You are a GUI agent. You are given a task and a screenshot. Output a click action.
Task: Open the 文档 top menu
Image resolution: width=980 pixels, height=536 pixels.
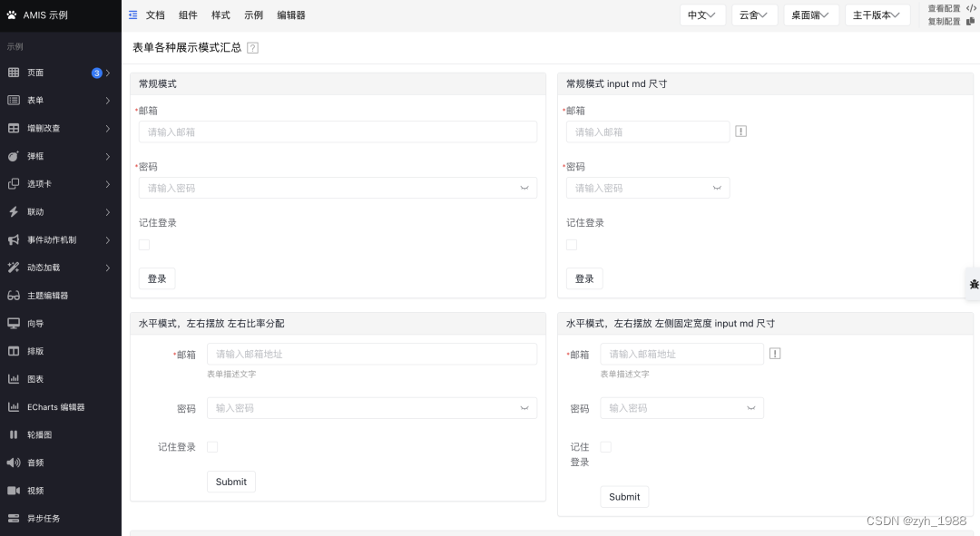[155, 15]
